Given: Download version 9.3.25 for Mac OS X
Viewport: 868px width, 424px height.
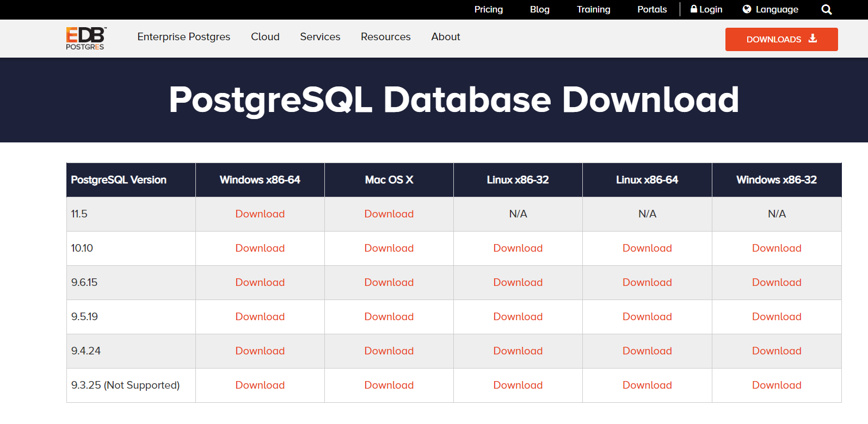Looking at the screenshot, I should point(389,385).
